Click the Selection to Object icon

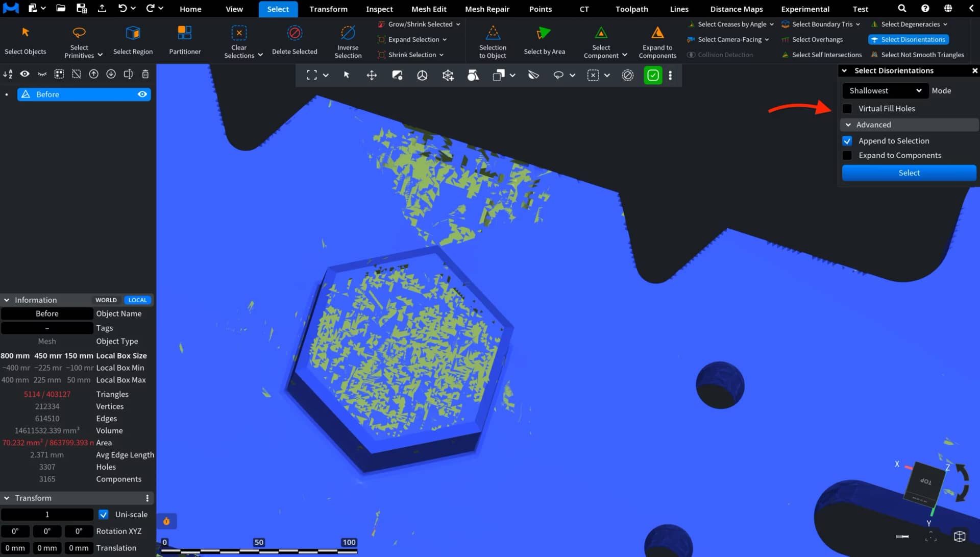click(493, 33)
